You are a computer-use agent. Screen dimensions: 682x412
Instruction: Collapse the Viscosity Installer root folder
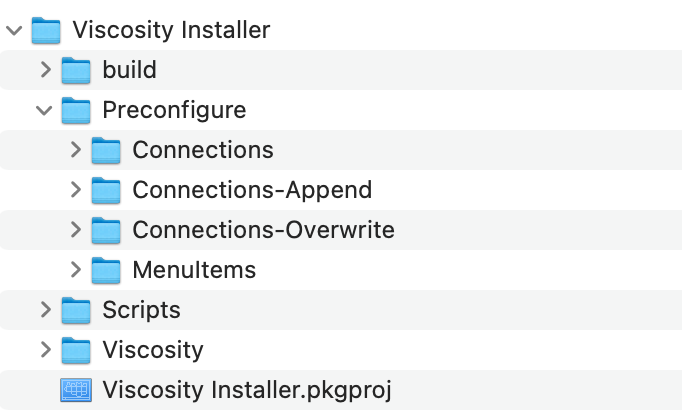click(x=14, y=30)
